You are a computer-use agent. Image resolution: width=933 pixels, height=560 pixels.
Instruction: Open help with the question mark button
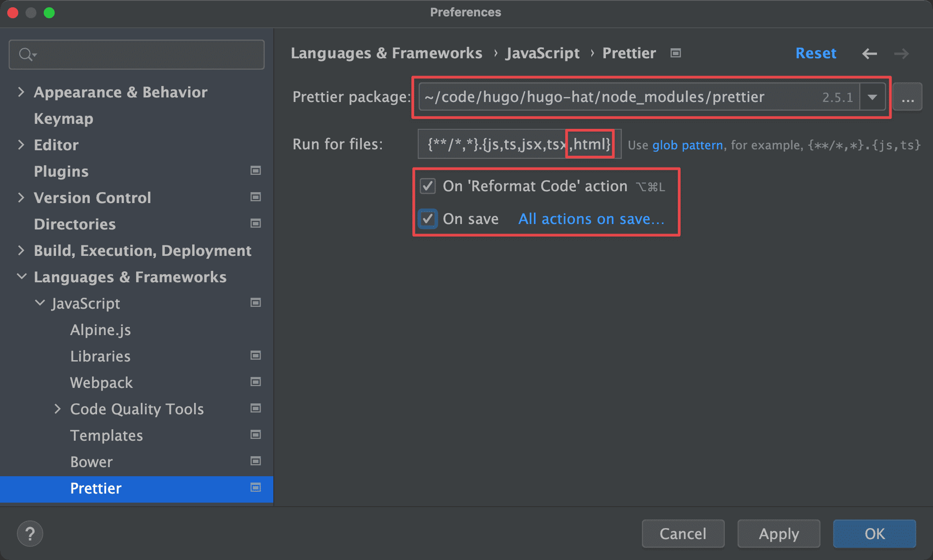click(x=30, y=534)
